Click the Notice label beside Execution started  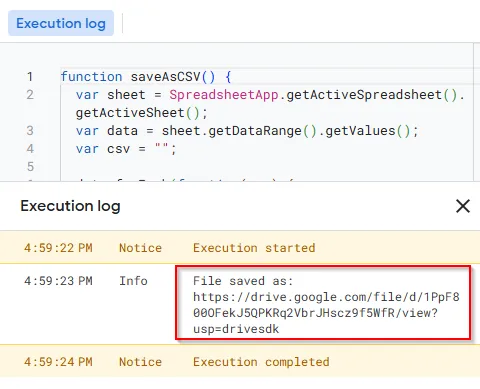140,248
